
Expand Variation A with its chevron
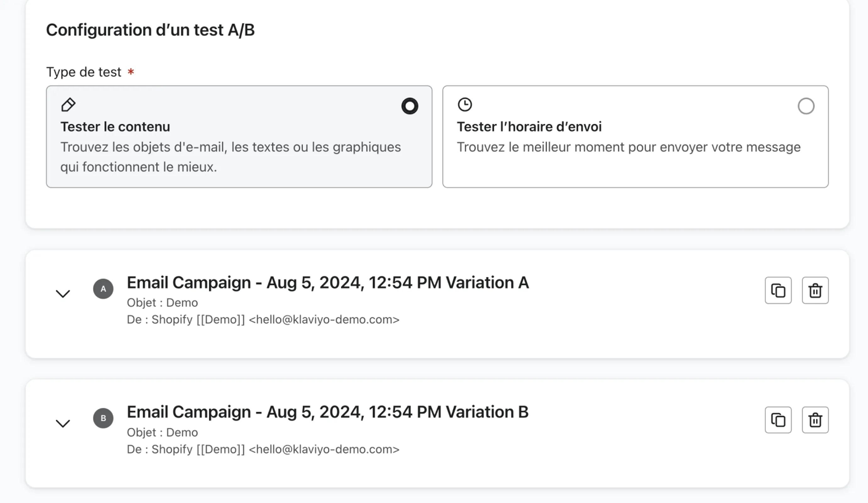(63, 294)
